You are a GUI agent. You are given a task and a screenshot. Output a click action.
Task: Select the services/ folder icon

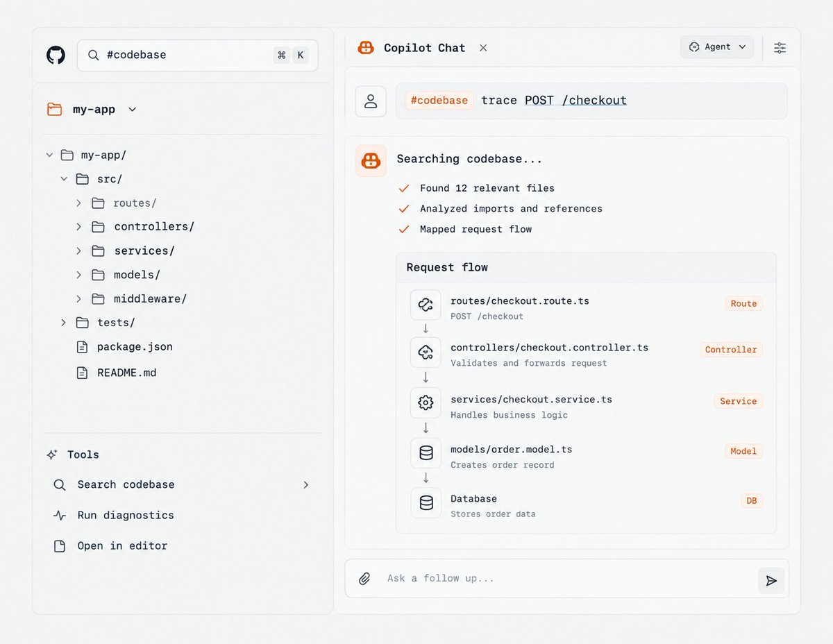99,251
